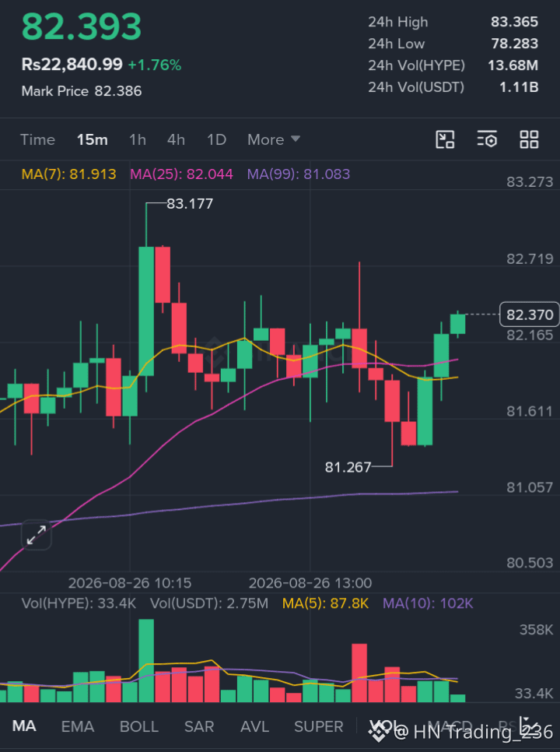Image resolution: width=560 pixels, height=752 pixels.
Task: Click the 24h Vol(USDT) value 1.11B
Action: point(519,87)
